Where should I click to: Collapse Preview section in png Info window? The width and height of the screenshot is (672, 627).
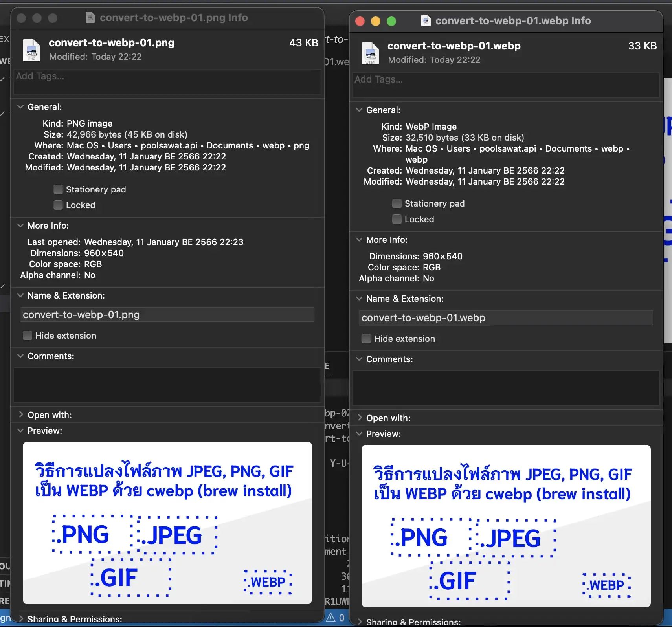pos(20,431)
